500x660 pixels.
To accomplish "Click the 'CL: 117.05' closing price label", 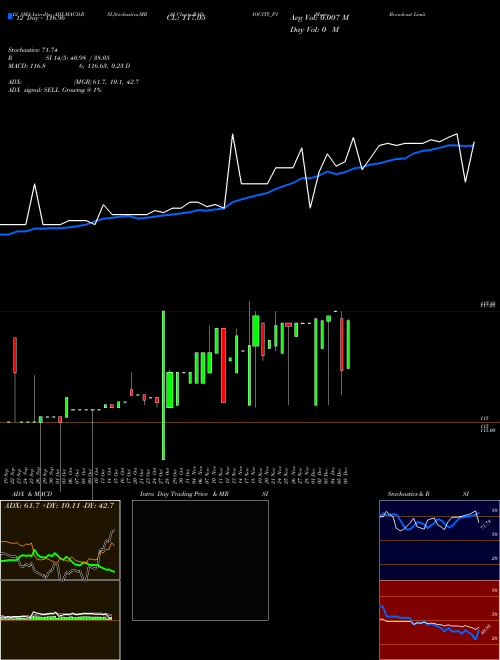I will click(x=186, y=18).
